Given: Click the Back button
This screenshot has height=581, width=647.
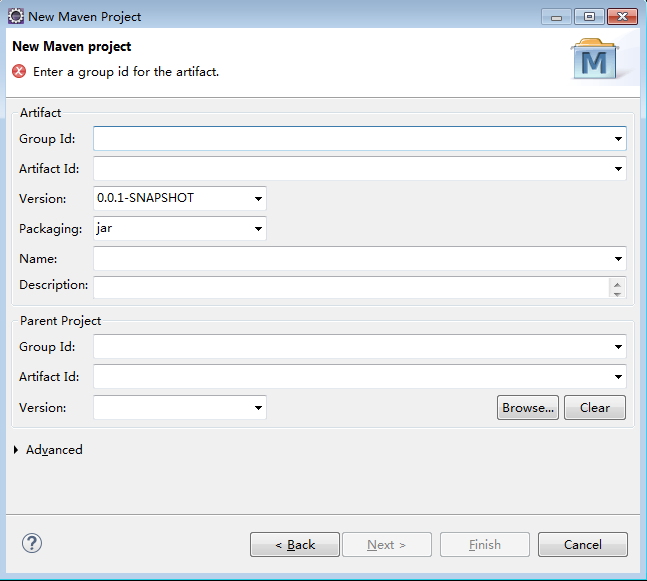Looking at the screenshot, I should pos(295,545).
